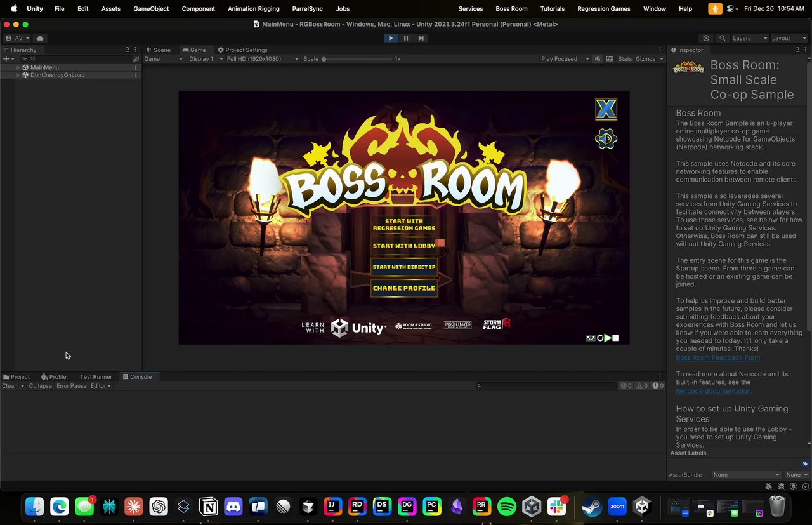The height and width of the screenshot is (525, 812).
Task: Click the Console Clear button
Action: (x=9, y=386)
